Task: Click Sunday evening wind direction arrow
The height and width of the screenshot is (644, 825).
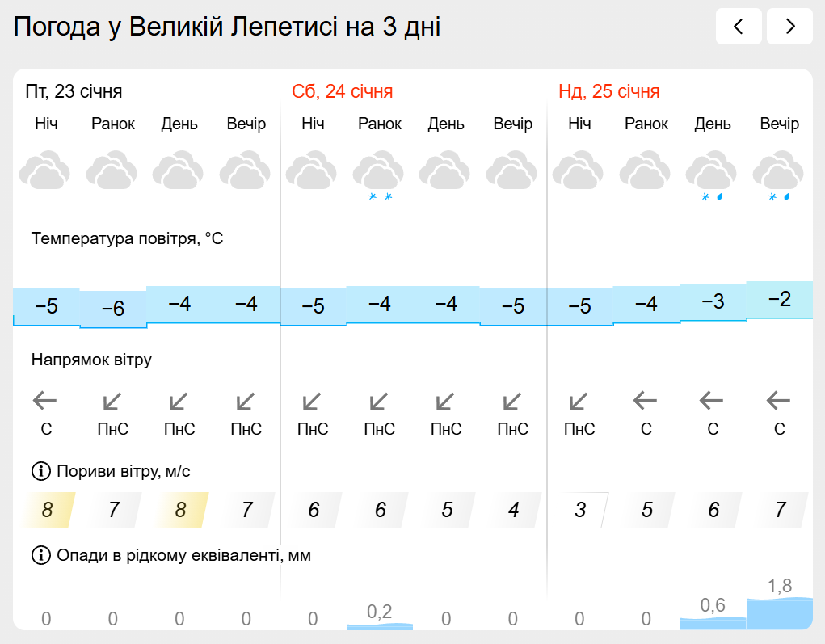Action: [x=778, y=400]
